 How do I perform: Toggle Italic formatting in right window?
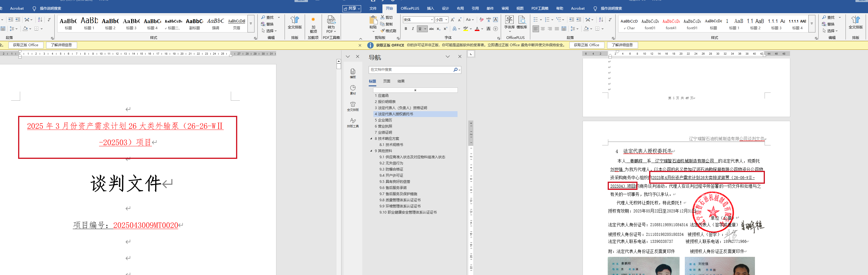pyautogui.click(x=413, y=29)
